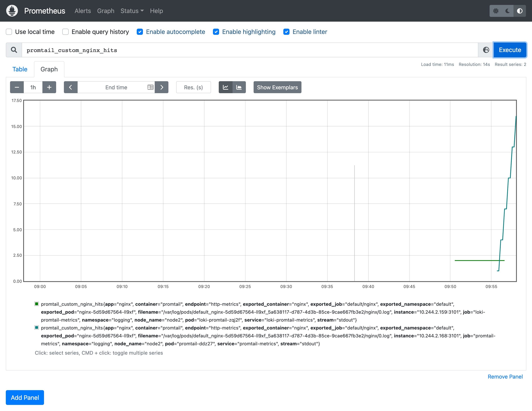Image resolution: width=532 pixels, height=411 pixels.
Task: Decrease the time range with minus
Action: [17, 87]
